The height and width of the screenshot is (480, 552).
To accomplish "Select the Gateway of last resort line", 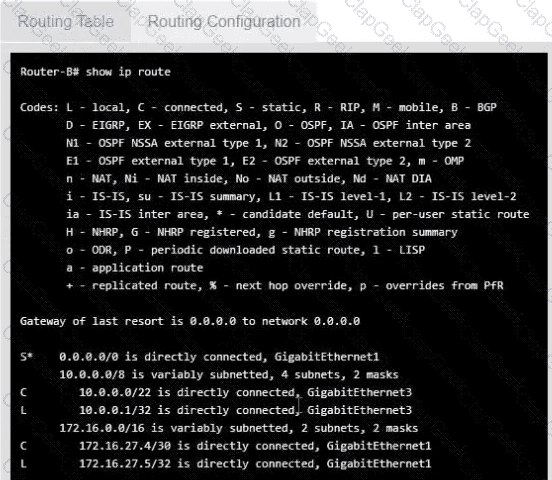I will [x=190, y=321].
